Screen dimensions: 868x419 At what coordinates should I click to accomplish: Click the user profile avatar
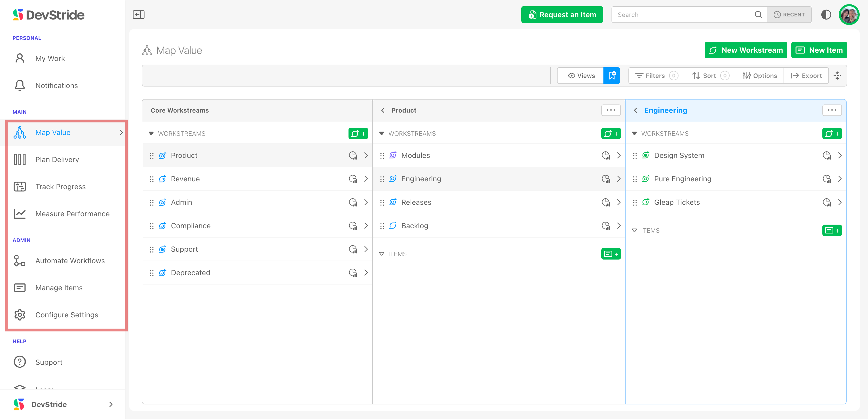[849, 15]
